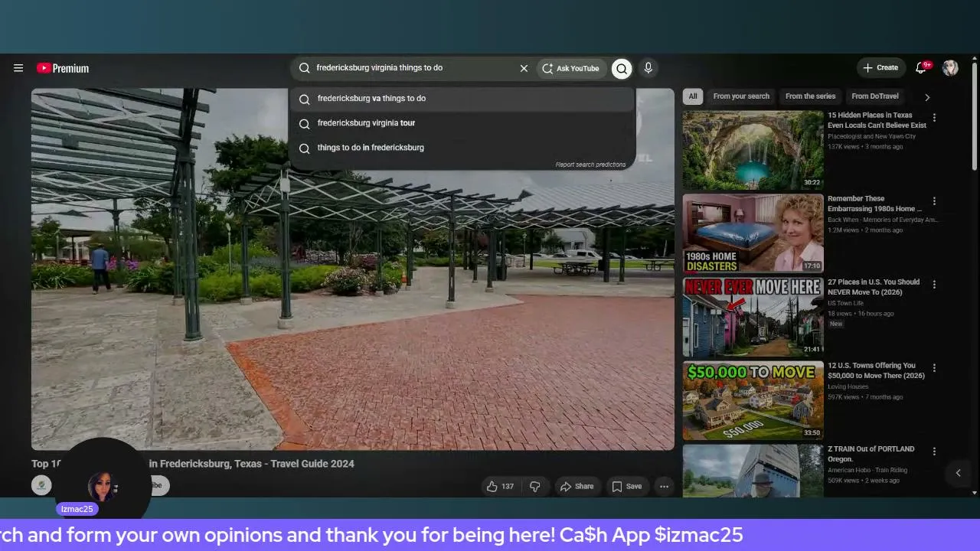This screenshot has height=551, width=980.
Task: Open options for 12 U.S. Towns video
Action: [x=934, y=368]
